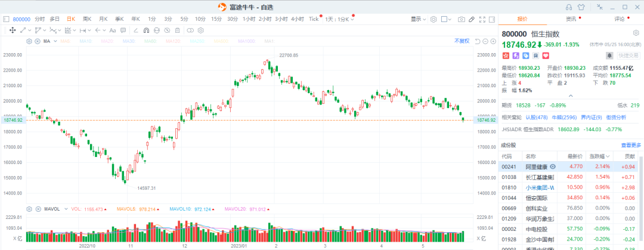Expand the arrow tool dropdown arrow
644x250 pixels.
tap(104, 30)
